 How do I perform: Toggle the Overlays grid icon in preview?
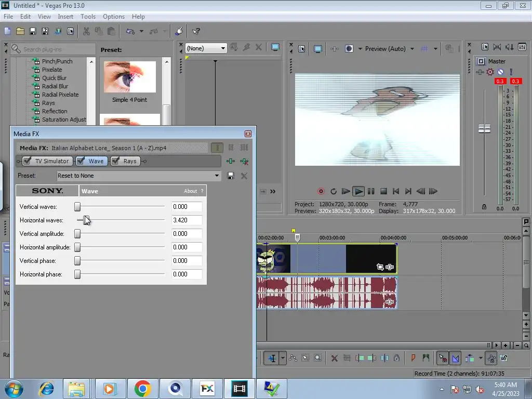click(424, 49)
